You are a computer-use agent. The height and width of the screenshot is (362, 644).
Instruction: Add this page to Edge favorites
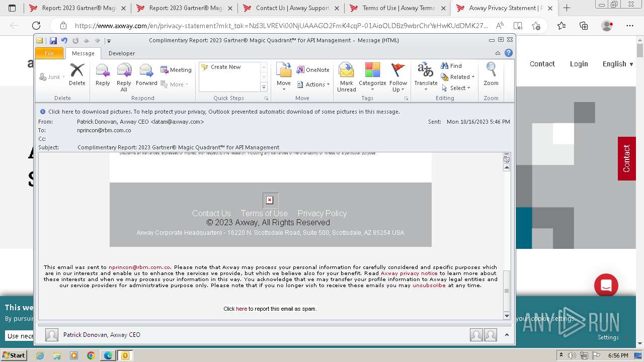click(536, 26)
